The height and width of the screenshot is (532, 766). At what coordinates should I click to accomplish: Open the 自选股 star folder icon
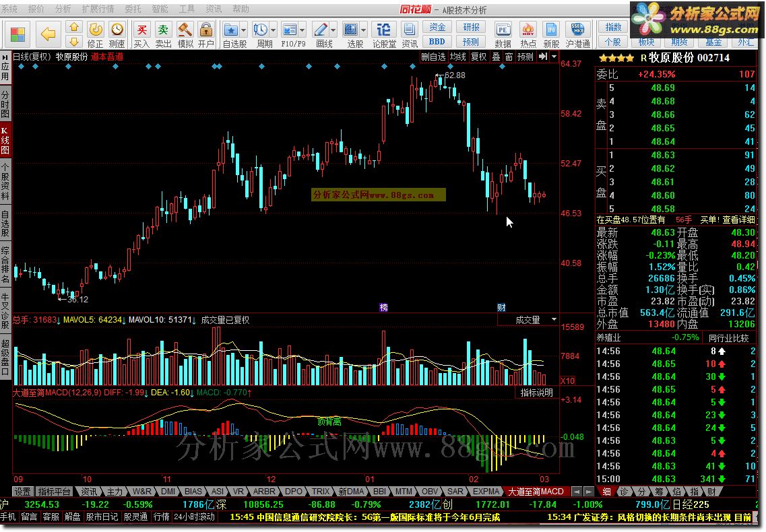230,30
